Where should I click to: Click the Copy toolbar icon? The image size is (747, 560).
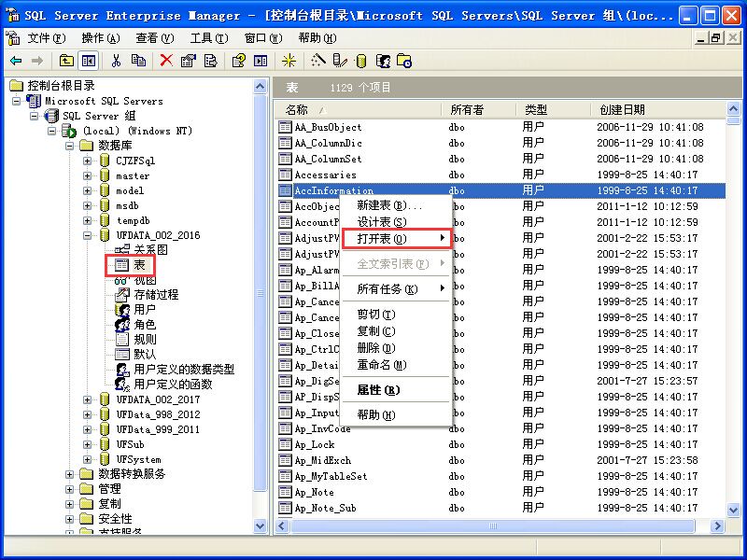click(137, 60)
